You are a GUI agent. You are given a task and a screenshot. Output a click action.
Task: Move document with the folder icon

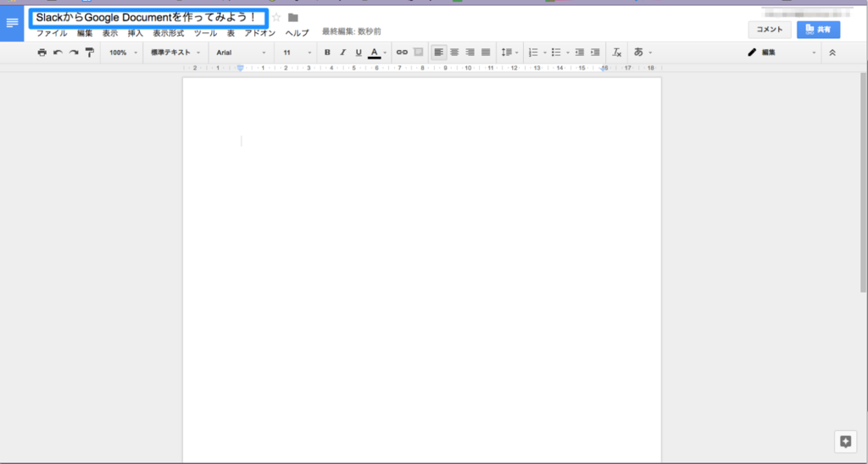coord(293,18)
